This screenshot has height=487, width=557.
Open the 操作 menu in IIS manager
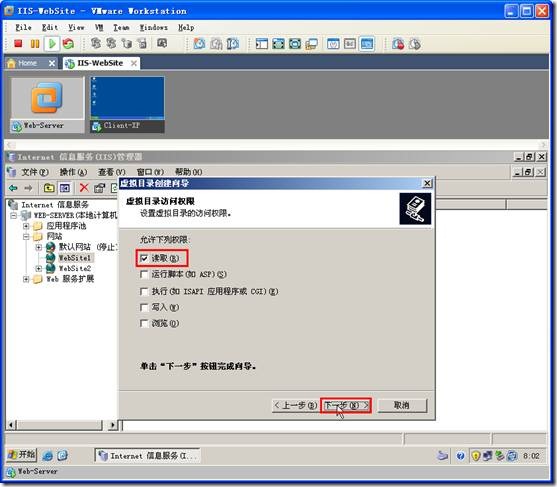pos(73,172)
